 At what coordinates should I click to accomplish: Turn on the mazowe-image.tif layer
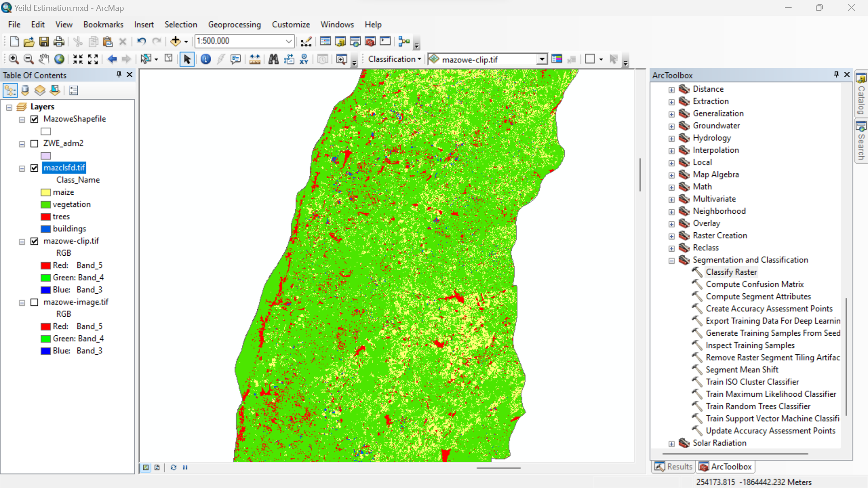[x=34, y=302]
